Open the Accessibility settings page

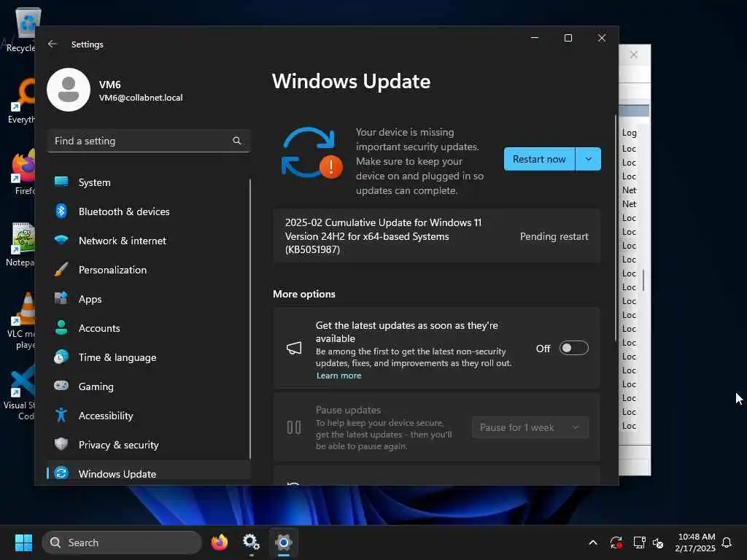click(x=149, y=415)
